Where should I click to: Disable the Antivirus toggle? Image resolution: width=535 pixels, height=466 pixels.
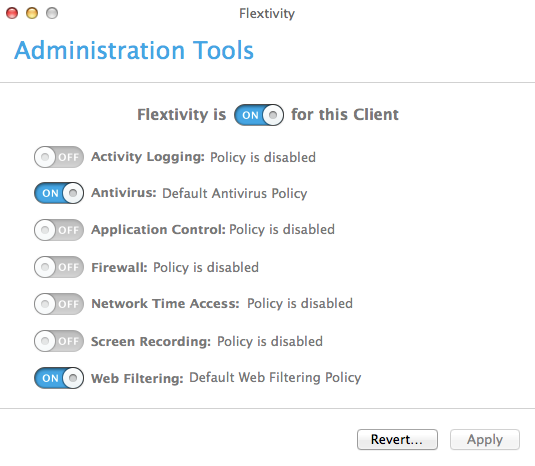pyautogui.click(x=59, y=193)
